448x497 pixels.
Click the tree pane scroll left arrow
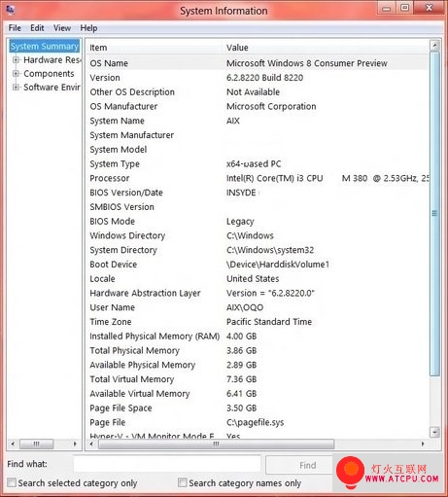coord(13,444)
